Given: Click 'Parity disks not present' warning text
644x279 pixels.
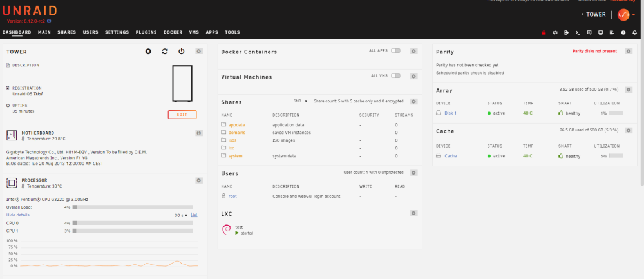Looking at the screenshot, I should point(594,52).
